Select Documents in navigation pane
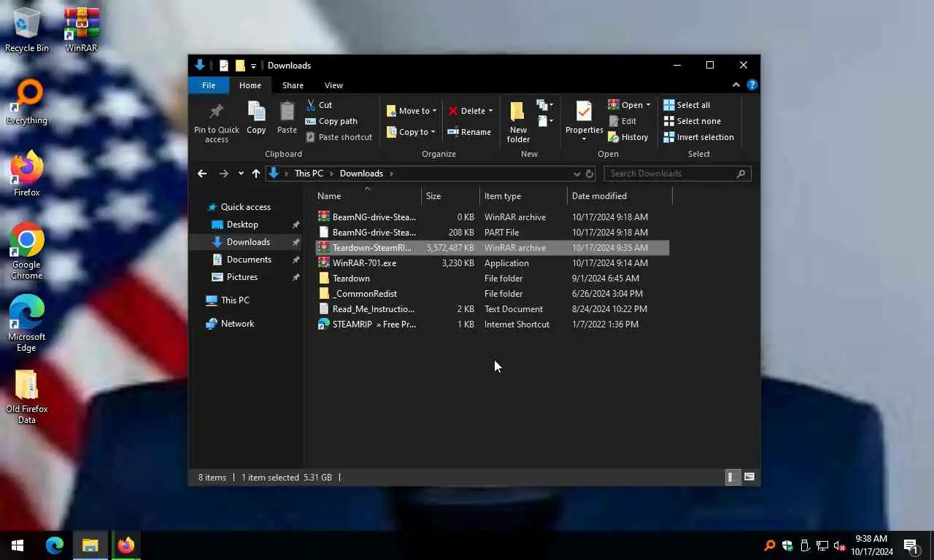This screenshot has height=560, width=934. [x=249, y=260]
